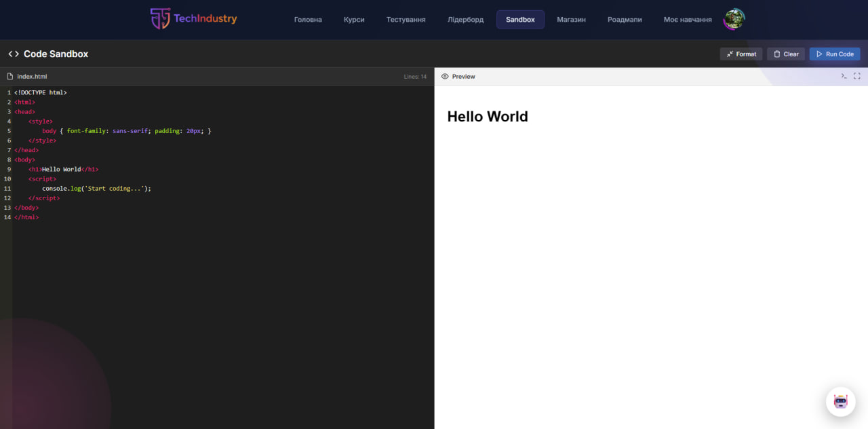The image size is (868, 429).
Task: Open the user profile avatar
Action: pos(734,20)
